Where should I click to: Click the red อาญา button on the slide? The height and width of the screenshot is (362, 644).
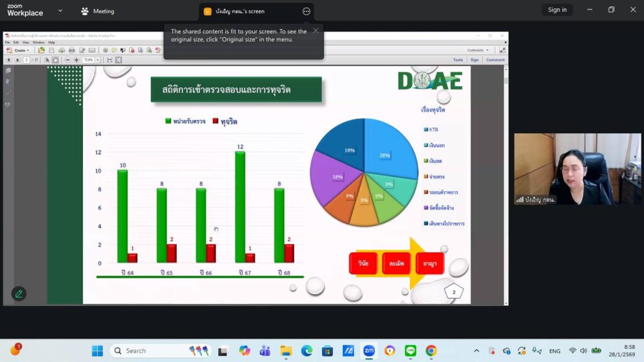coord(430,263)
